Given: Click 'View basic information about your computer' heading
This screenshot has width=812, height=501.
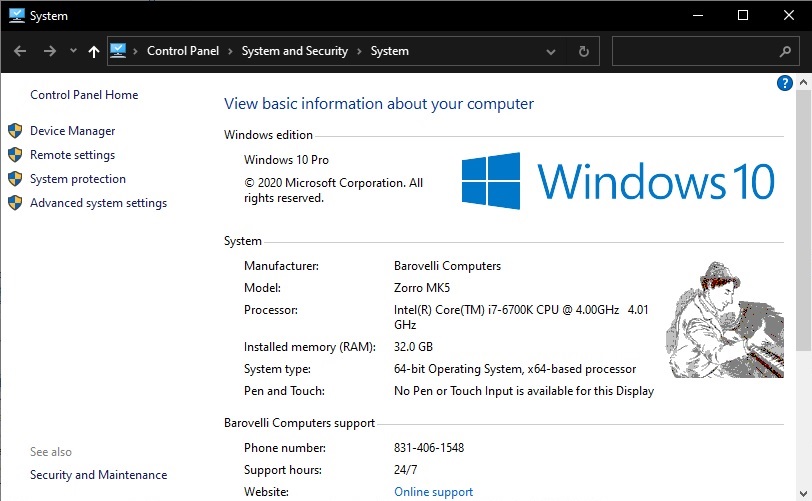Looking at the screenshot, I should pos(379,104).
